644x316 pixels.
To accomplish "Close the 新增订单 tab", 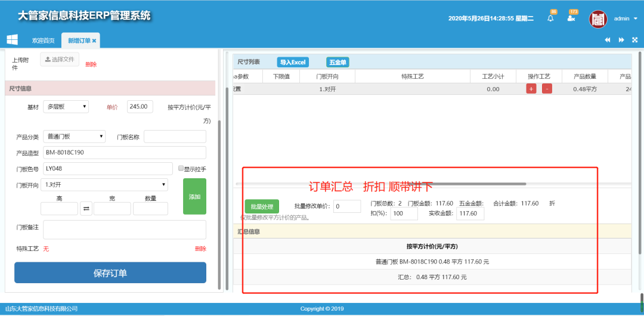I will coord(94,41).
